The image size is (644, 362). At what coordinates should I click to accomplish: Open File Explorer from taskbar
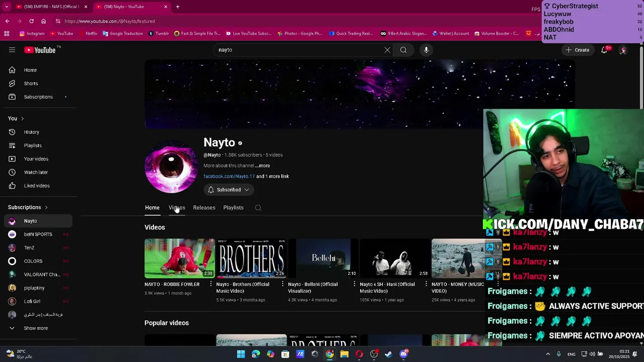344,354
